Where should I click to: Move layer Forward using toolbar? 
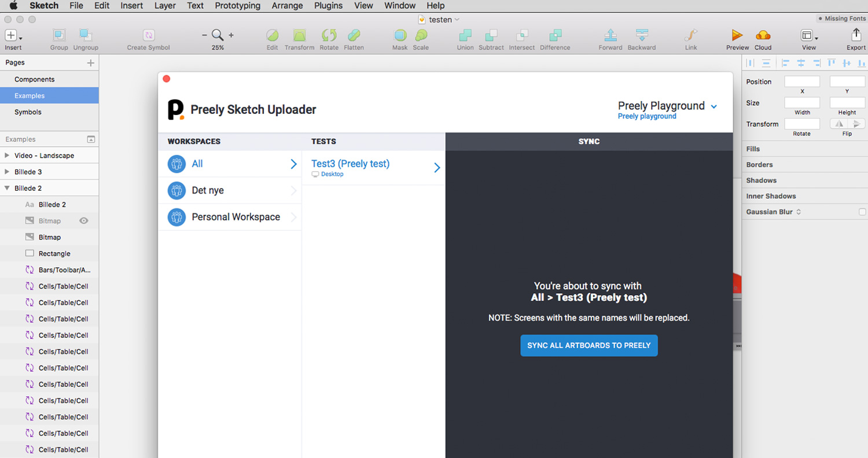[x=610, y=35]
